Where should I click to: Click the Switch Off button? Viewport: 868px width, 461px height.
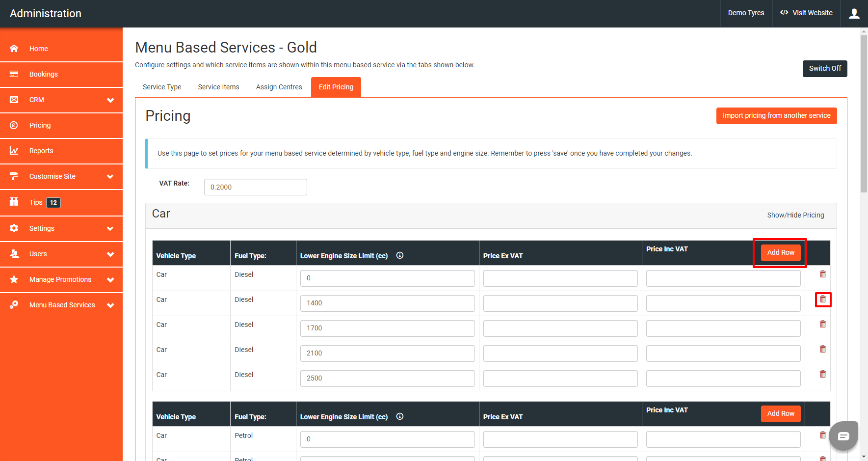pos(825,68)
